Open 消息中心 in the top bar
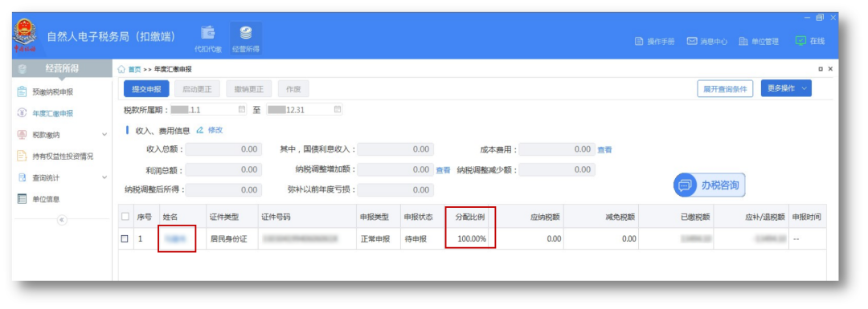Screen dimensions: 868x309 point(707,42)
